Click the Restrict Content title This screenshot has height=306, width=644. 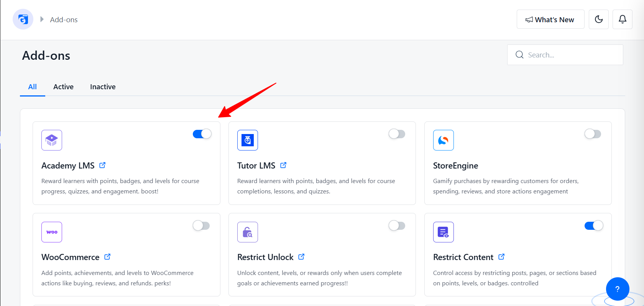pyautogui.click(x=463, y=257)
